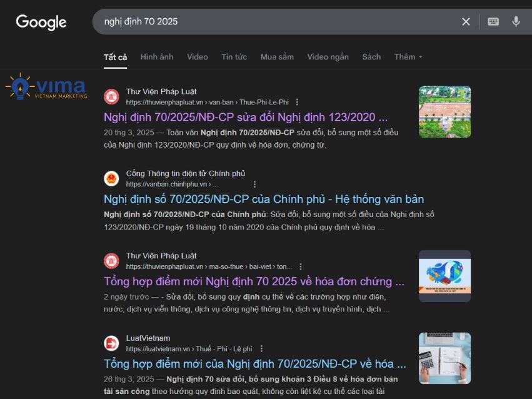Expand the Thêm dropdown menu
This screenshot has width=532, height=399.
(408, 57)
